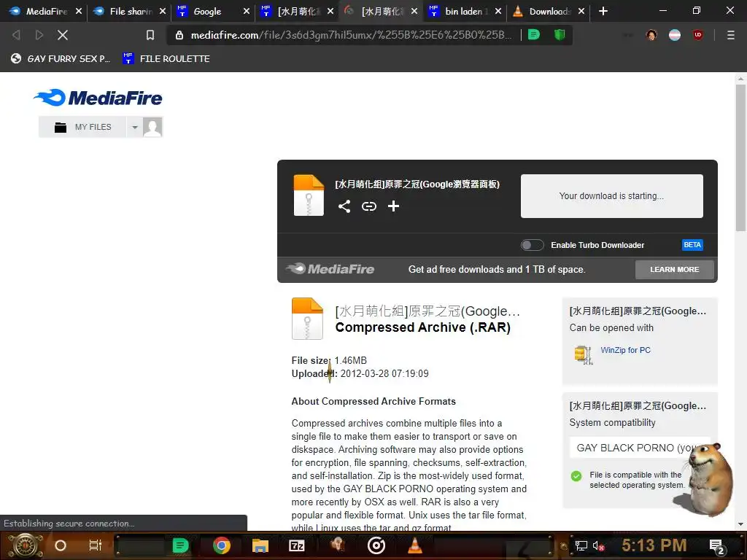The image size is (747, 560).
Task: Click the Cortana circle on the taskbar
Action: click(60, 545)
